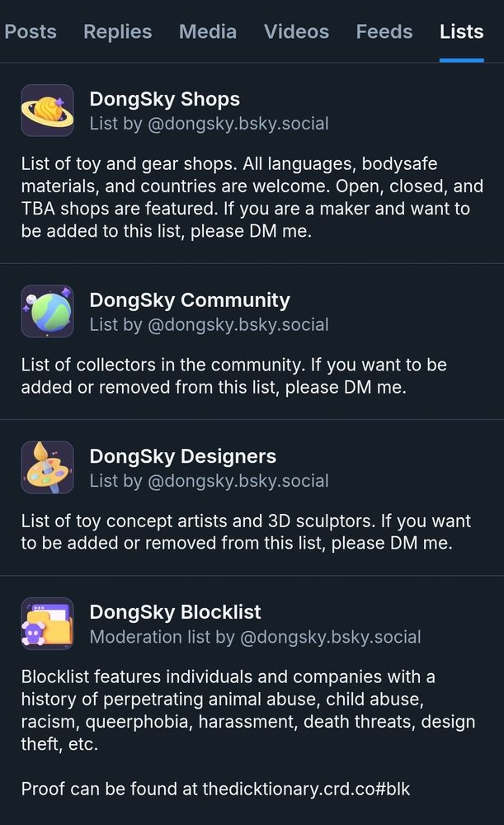Open the DongSky Shops planet icon
The height and width of the screenshot is (825, 504).
pos(47,111)
